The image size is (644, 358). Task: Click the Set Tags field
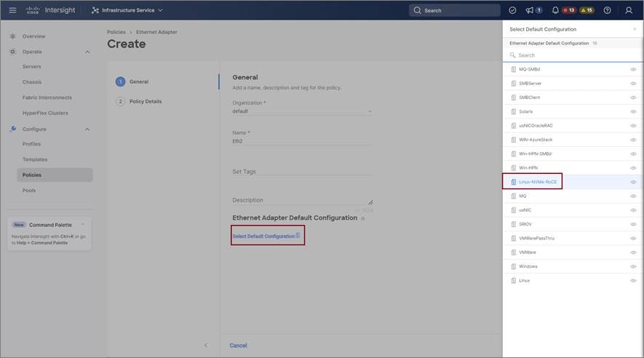[x=302, y=172]
